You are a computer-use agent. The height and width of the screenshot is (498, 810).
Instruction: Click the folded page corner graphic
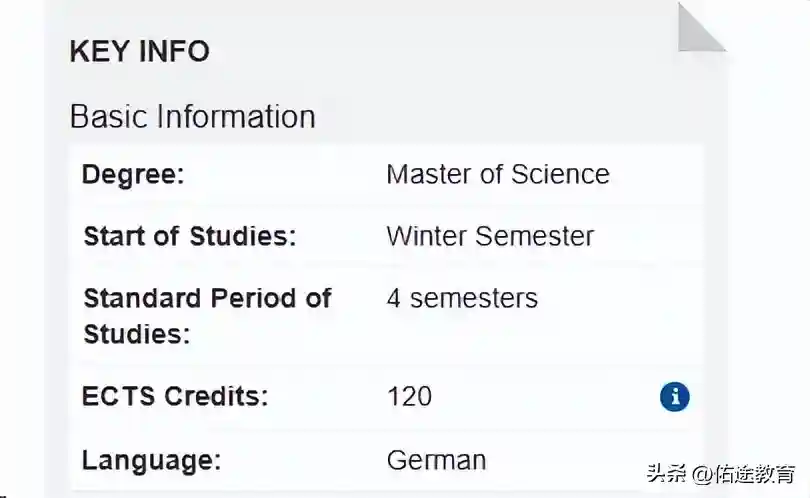point(699,29)
